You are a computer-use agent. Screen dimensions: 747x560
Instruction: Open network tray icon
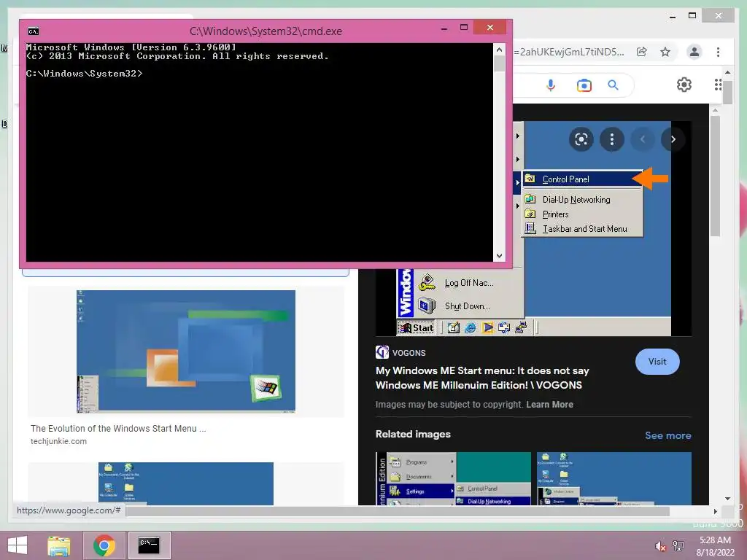(678, 546)
